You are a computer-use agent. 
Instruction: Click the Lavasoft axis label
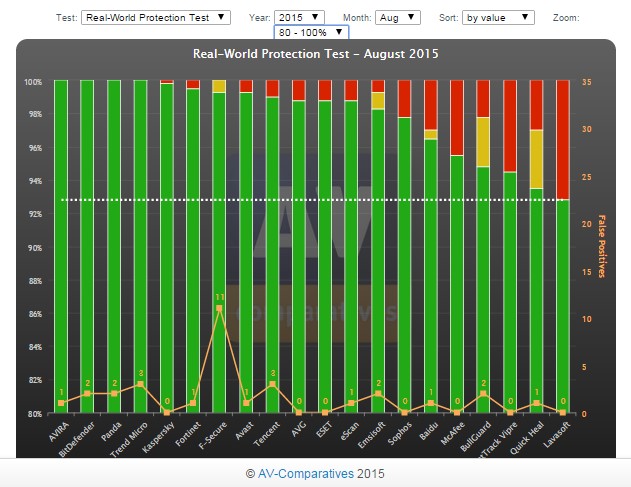(557, 435)
